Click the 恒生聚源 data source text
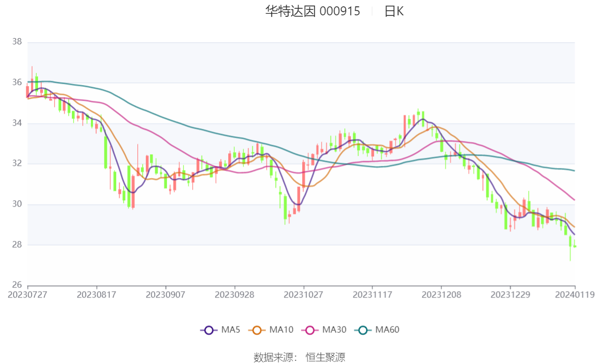The height and width of the screenshot is (364, 599). pyautogui.click(x=325, y=357)
